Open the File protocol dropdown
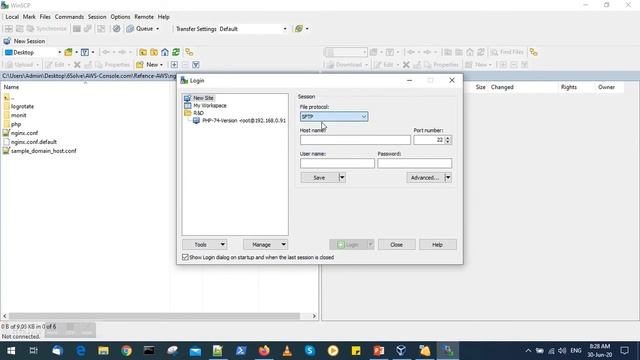 pyautogui.click(x=334, y=116)
